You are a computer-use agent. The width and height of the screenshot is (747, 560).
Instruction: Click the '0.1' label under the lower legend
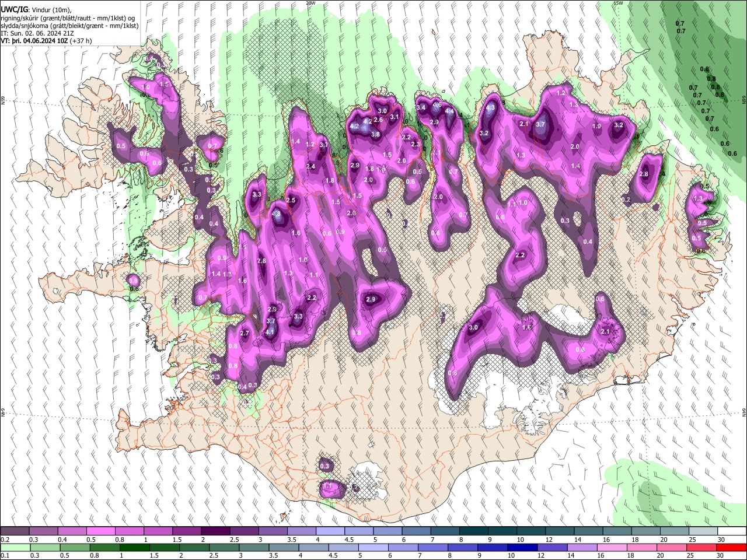(x=5, y=556)
